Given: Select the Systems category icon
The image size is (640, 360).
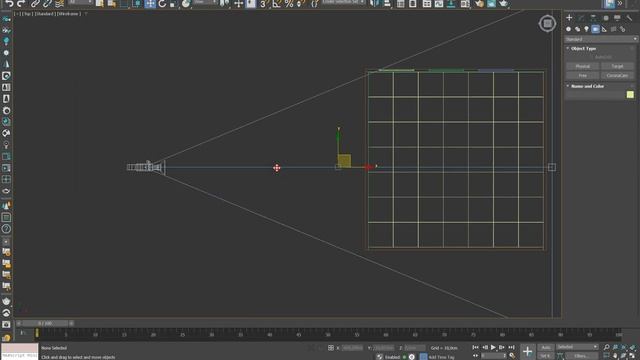Looking at the screenshot, I should (622, 29).
